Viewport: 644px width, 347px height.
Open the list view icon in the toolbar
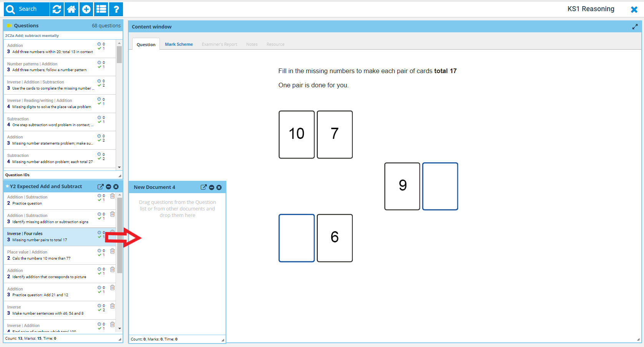click(x=101, y=9)
